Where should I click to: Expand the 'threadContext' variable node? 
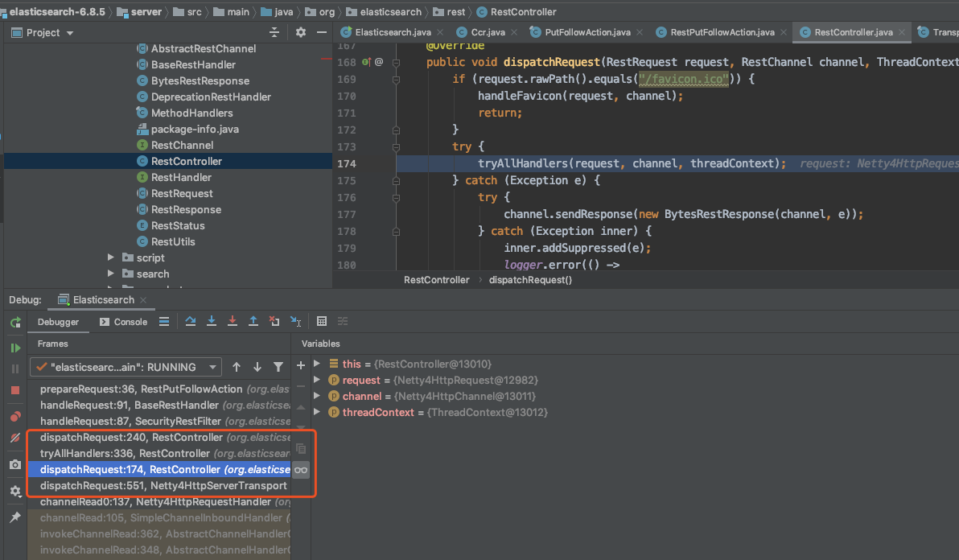click(317, 412)
